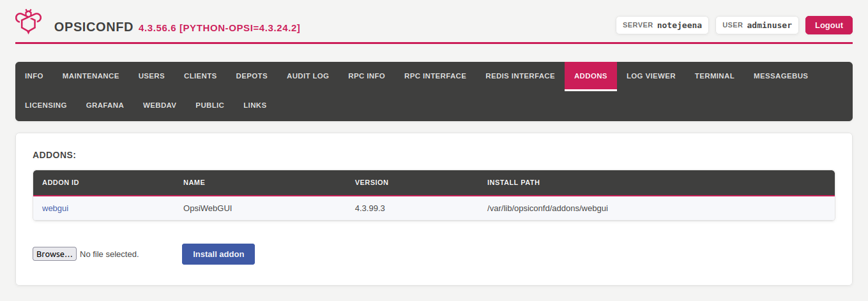Open the webgui addon link
The height and width of the screenshot is (301, 868).
[55, 208]
